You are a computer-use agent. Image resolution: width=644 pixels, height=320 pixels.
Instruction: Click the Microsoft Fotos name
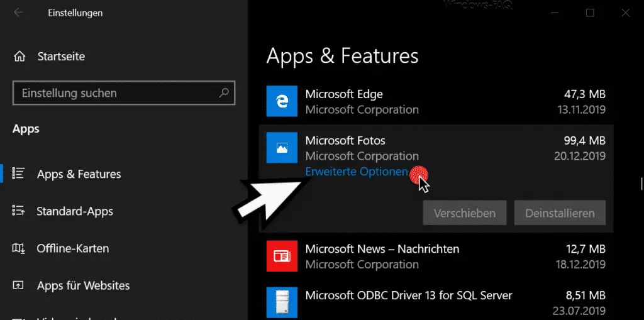tap(345, 140)
